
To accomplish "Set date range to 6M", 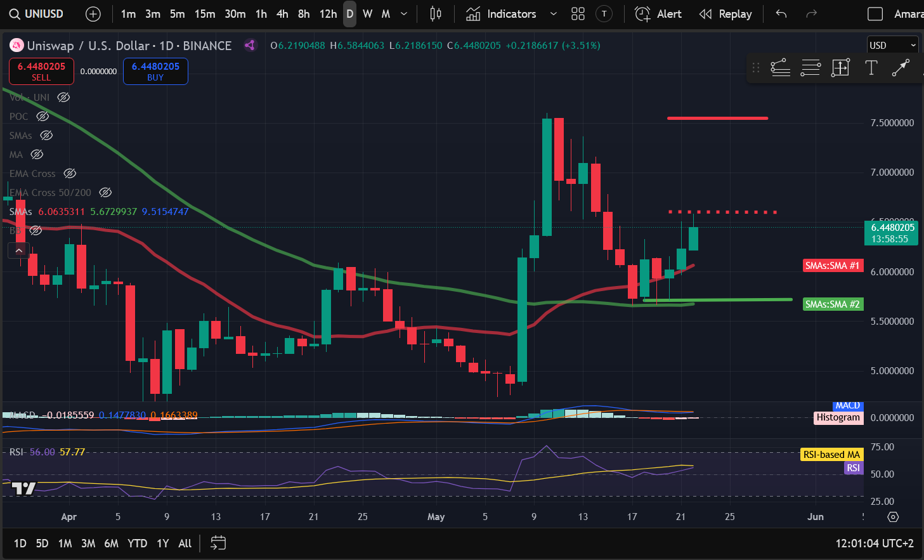I will tap(111, 543).
